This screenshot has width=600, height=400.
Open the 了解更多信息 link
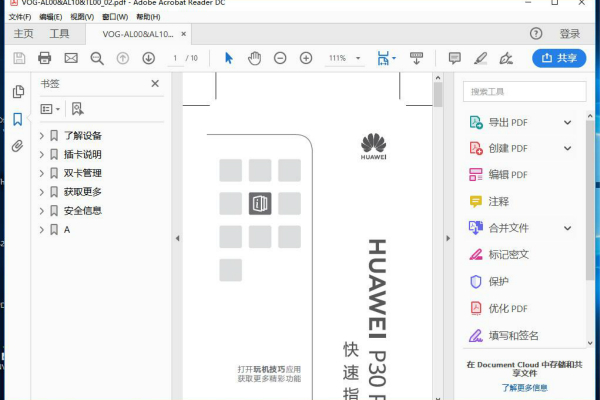click(524, 387)
